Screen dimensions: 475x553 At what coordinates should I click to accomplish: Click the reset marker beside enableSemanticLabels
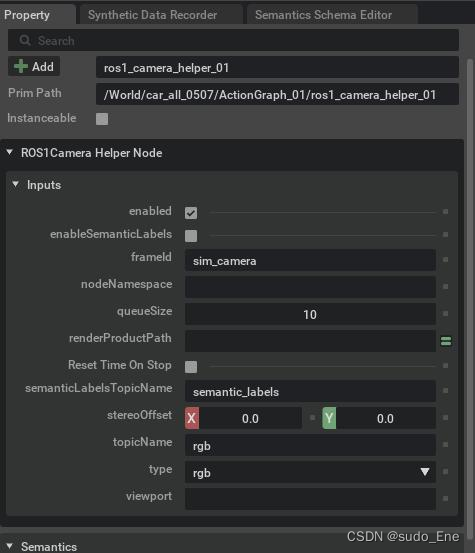[445, 235]
